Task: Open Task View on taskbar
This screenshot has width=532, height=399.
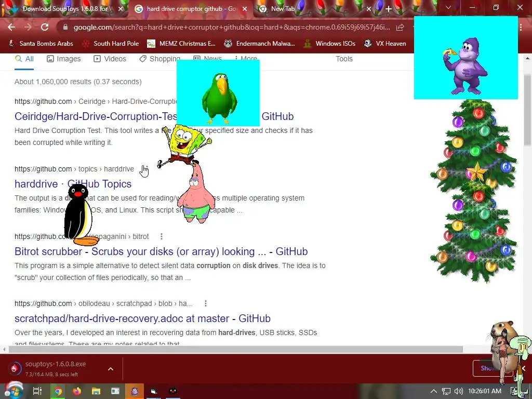Action: click(37, 391)
